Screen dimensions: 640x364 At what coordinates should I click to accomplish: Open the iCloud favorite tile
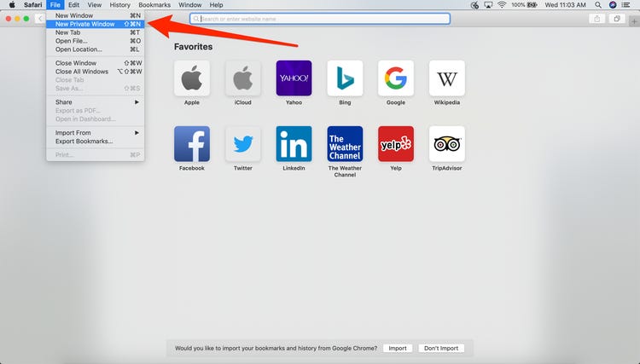coord(243,78)
